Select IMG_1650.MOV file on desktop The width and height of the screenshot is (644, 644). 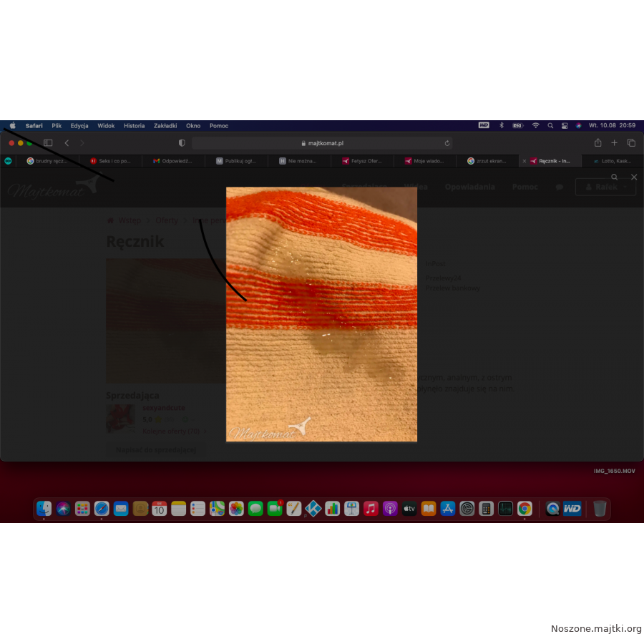click(x=615, y=471)
